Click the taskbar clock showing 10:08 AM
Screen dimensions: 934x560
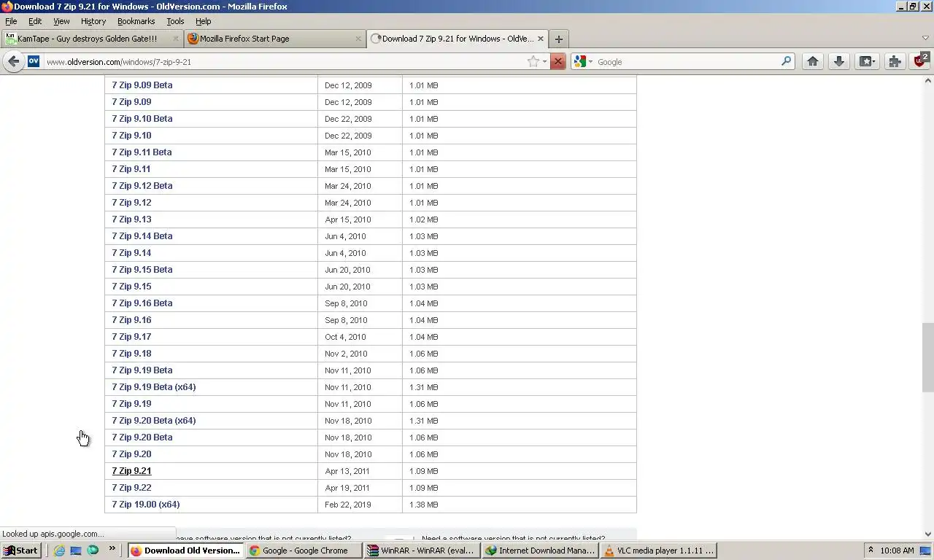tap(897, 551)
